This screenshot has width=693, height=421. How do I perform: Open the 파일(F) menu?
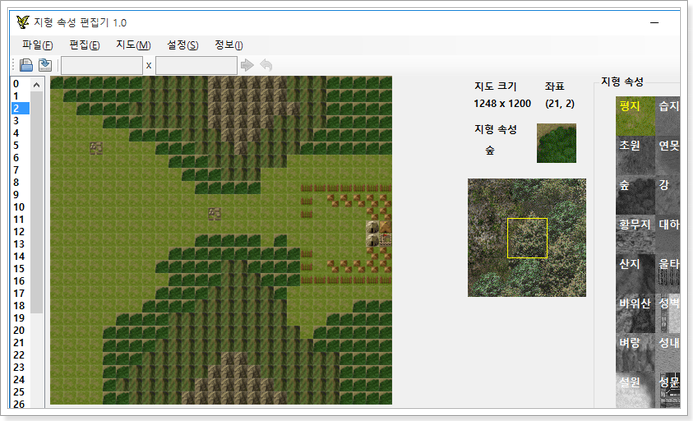pos(38,45)
